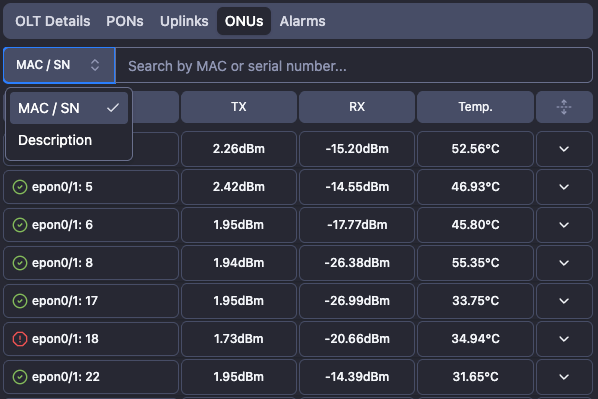Image resolution: width=598 pixels, height=399 pixels.
Task: Sort by the Temp. column header
Action: tap(475, 107)
